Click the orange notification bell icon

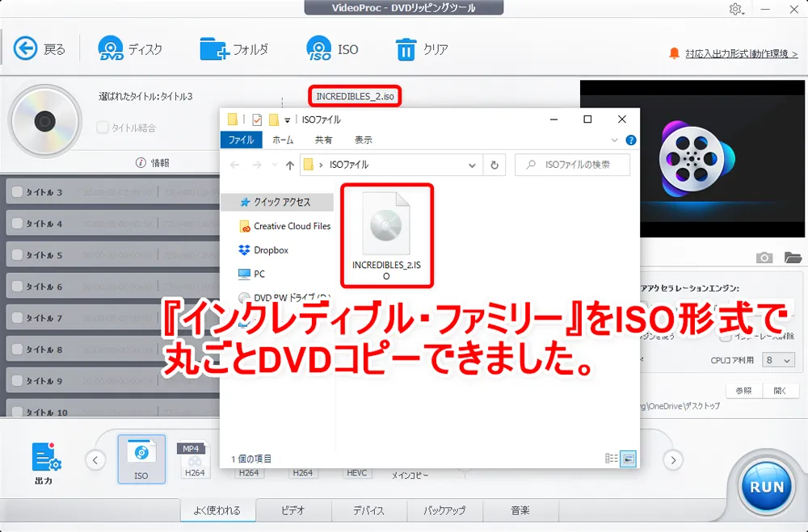point(674,53)
